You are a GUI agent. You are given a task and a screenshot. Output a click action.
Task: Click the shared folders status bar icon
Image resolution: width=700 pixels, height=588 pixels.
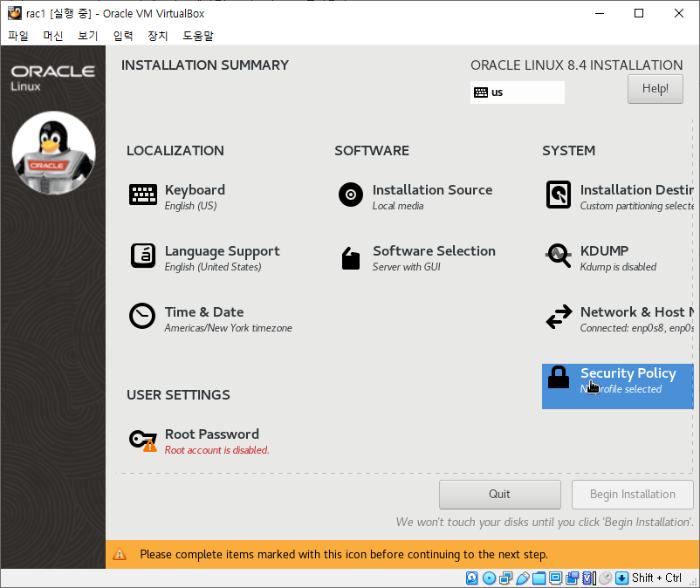(539, 578)
